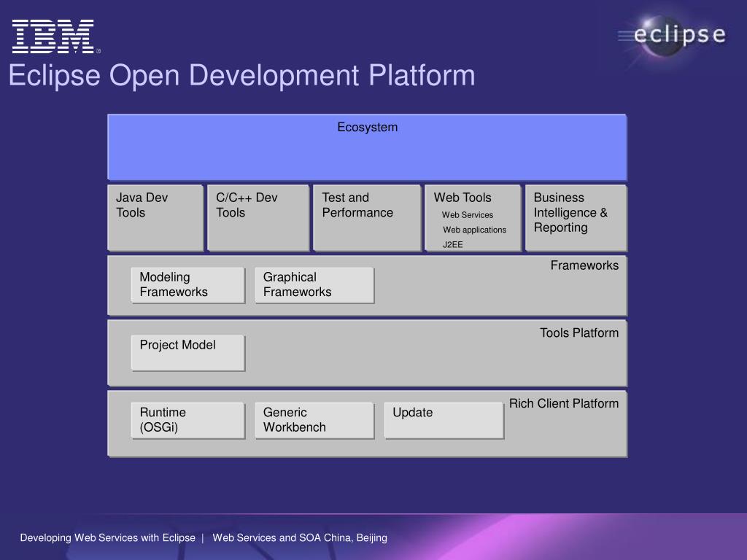Click the Web Services sub-item
This screenshot has width=747, height=560.
(468, 215)
